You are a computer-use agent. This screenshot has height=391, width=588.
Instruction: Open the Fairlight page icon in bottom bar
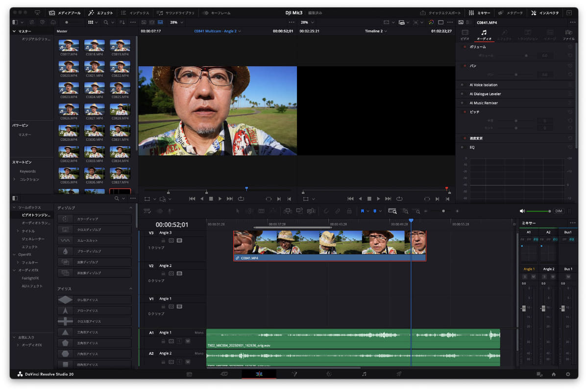364,374
